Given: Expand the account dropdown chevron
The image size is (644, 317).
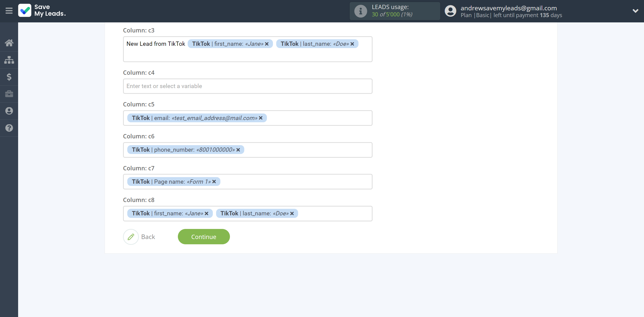Looking at the screenshot, I should (635, 11).
